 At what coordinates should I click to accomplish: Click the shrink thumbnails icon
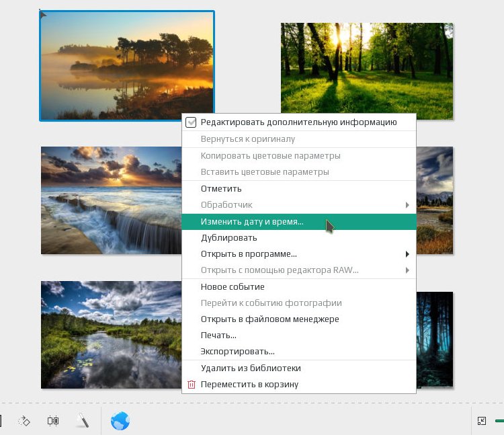pos(482,421)
